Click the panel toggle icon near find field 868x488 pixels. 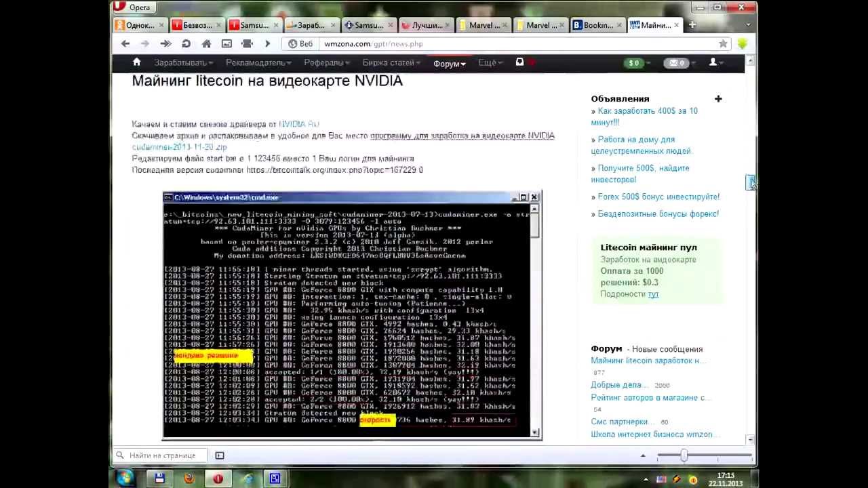[x=220, y=455]
